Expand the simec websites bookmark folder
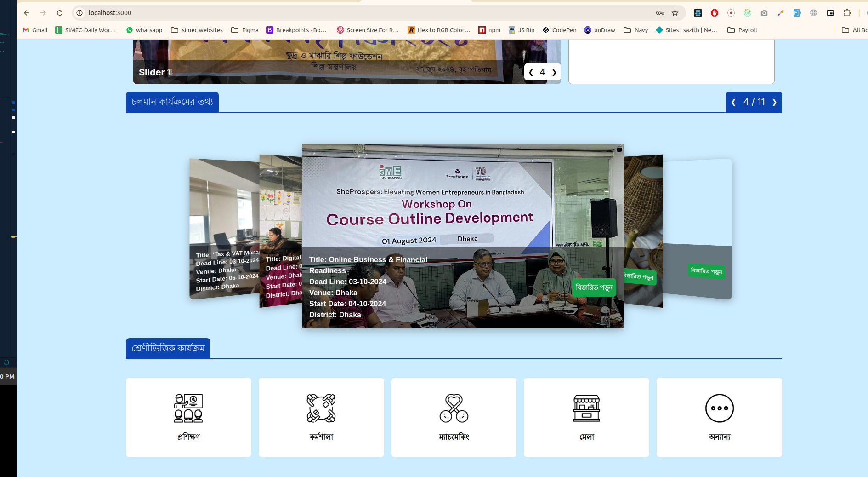Image resolution: width=868 pixels, height=477 pixels. coord(197,30)
